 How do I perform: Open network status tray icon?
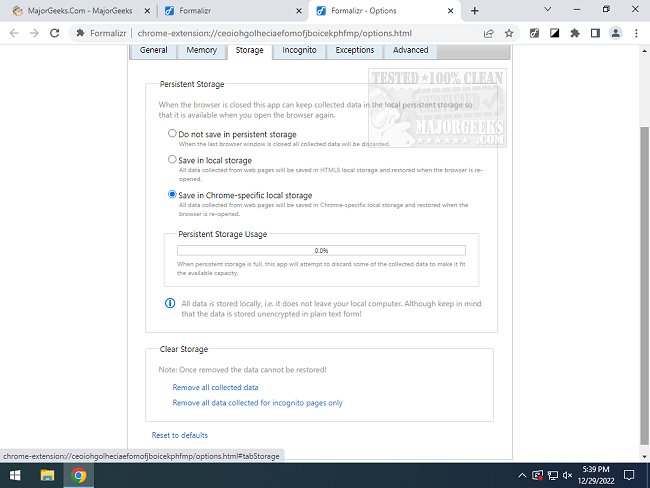point(553,475)
